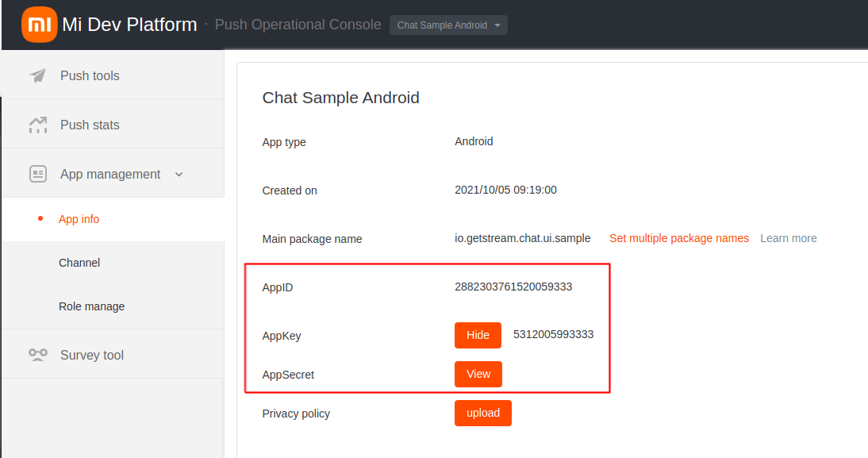Click the Survey tool binoculars icon
The image size is (868, 458).
(x=38, y=355)
